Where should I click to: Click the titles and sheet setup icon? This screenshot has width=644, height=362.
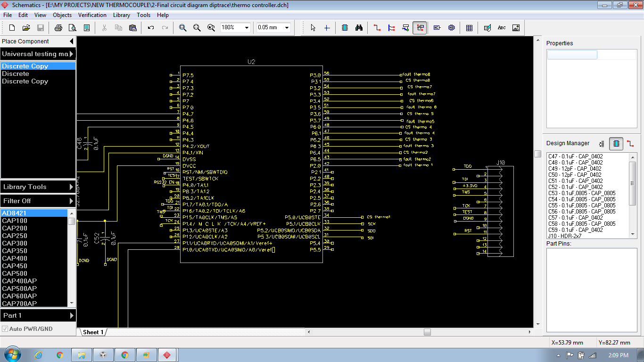click(x=86, y=28)
